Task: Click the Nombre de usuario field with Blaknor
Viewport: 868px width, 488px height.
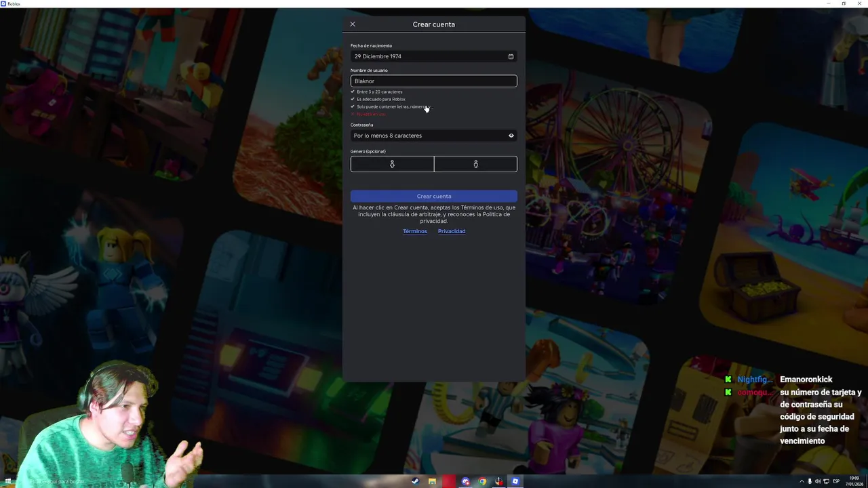Action: 433,81
